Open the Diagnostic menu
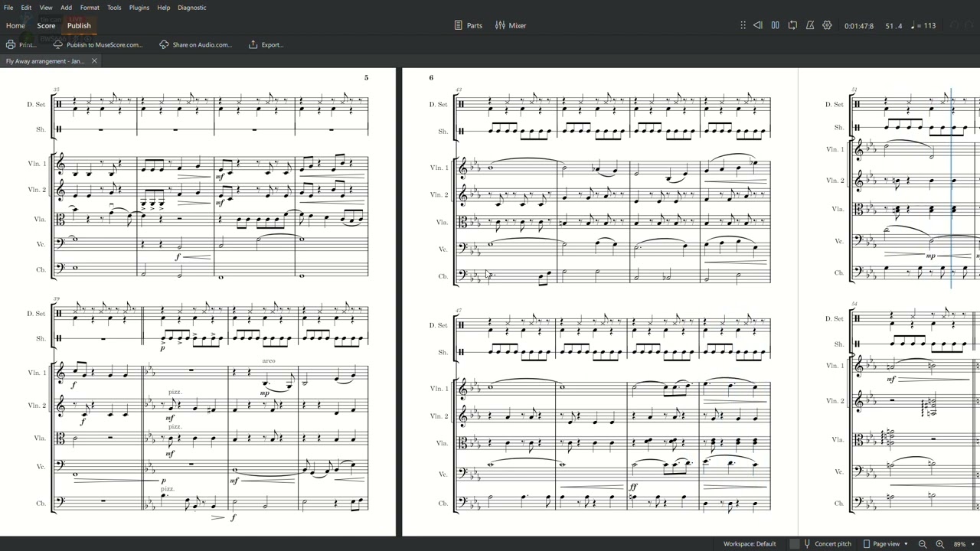The height and width of the screenshot is (551, 980). click(x=191, y=8)
